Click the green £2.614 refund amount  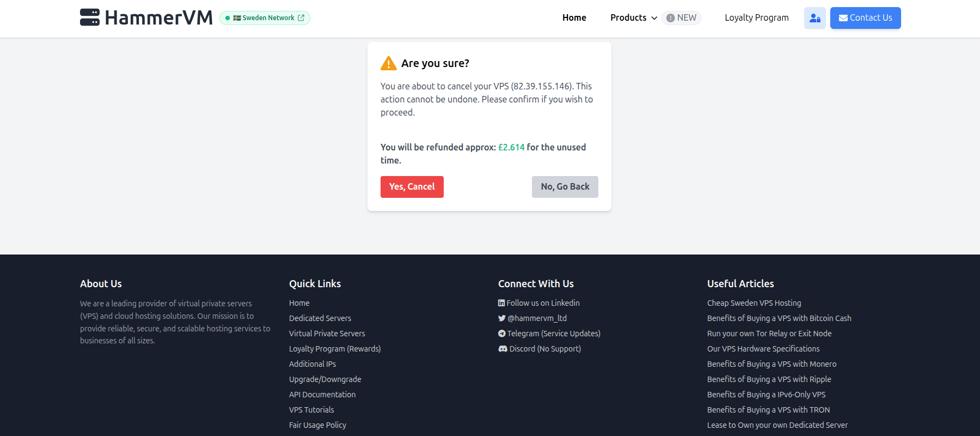coord(511,147)
